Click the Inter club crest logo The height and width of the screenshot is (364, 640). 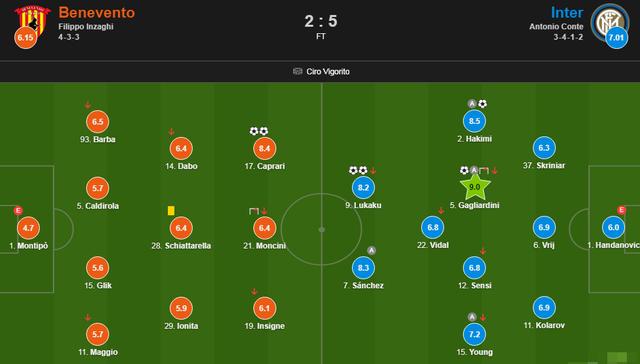click(607, 20)
